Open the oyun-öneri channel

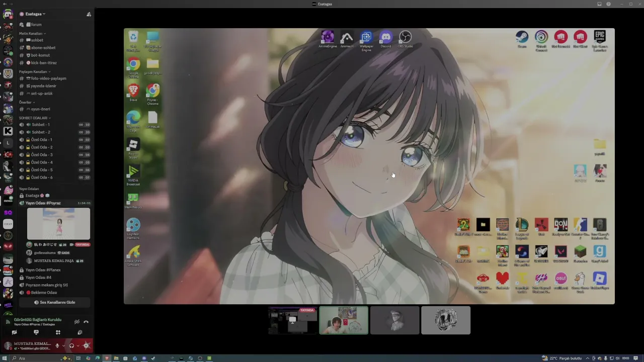point(54,109)
